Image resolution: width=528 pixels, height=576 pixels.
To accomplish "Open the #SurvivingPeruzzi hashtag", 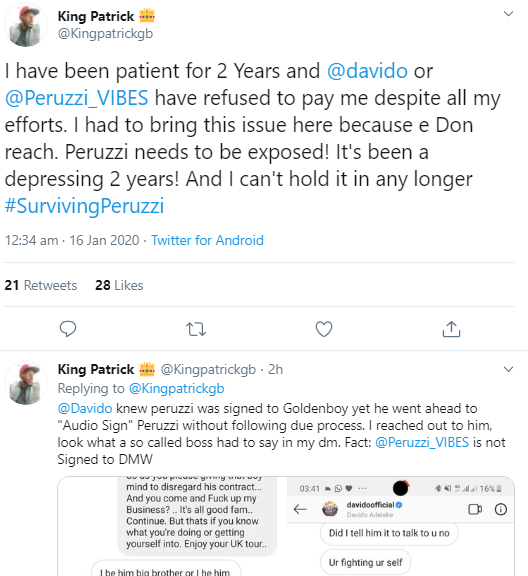I will [x=84, y=206].
